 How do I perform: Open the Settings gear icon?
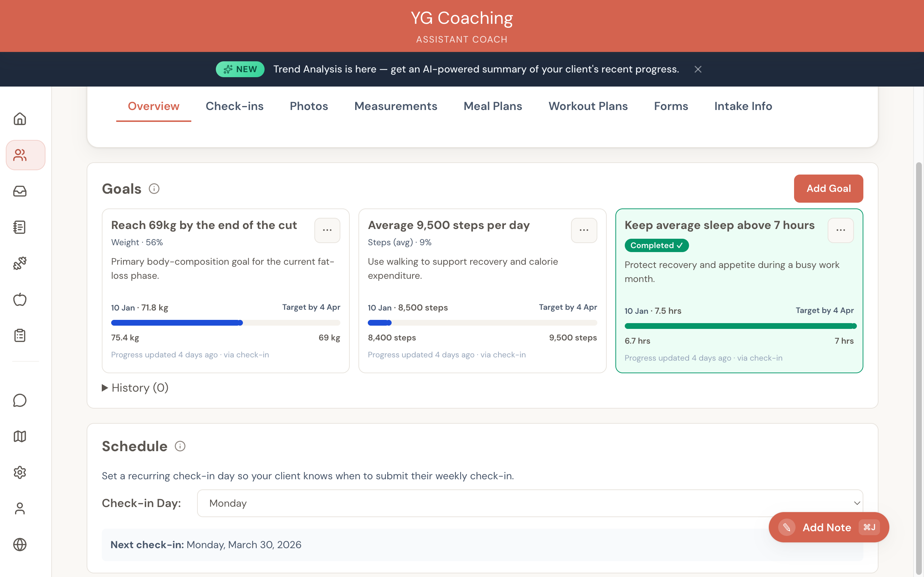19,472
